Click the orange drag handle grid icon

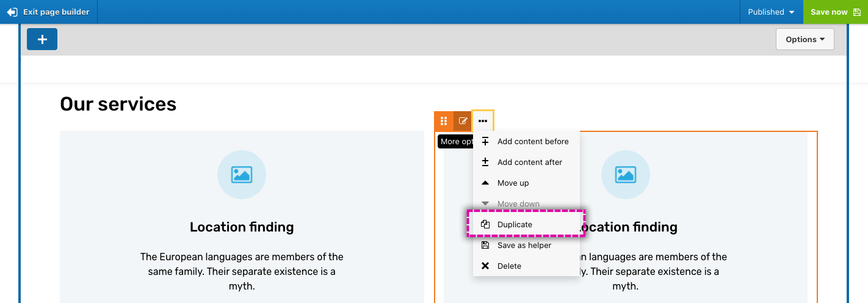pyautogui.click(x=444, y=121)
